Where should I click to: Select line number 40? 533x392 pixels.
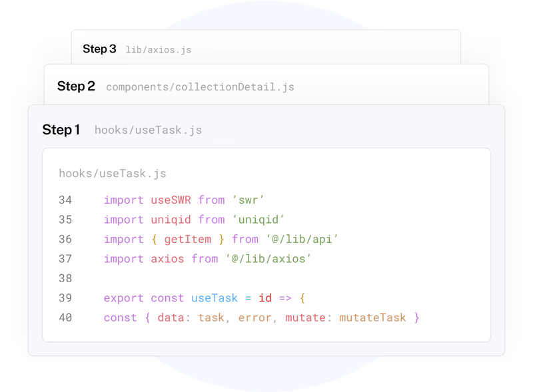[x=65, y=317]
